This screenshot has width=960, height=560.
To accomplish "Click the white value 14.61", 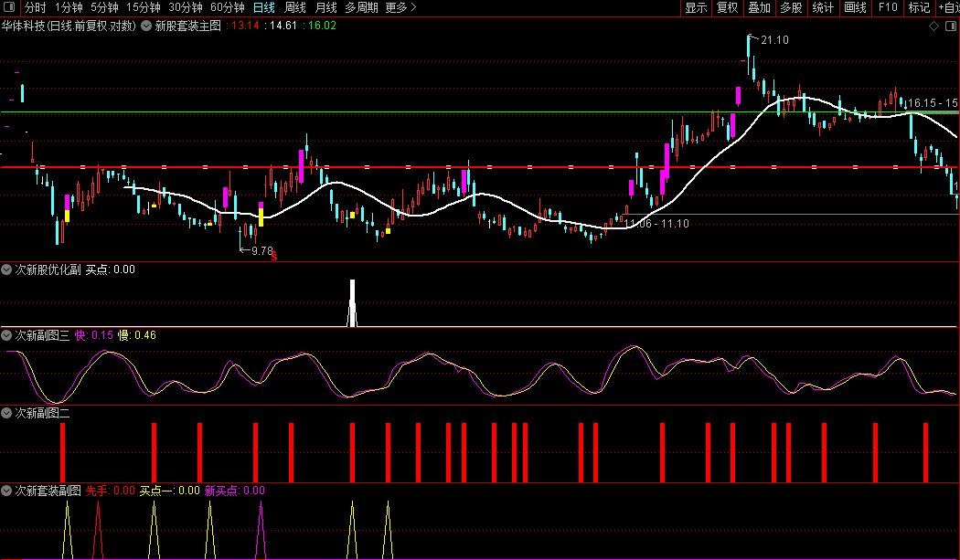I will [283, 26].
